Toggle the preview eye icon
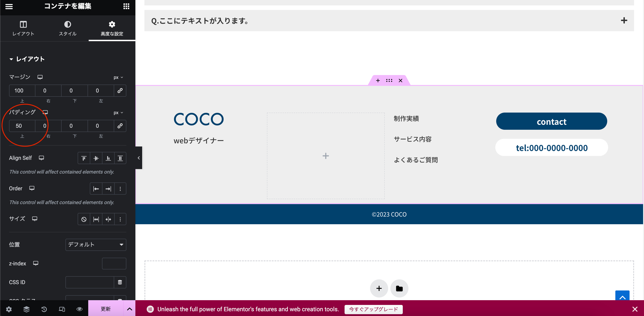The image size is (644, 316). coord(79,309)
